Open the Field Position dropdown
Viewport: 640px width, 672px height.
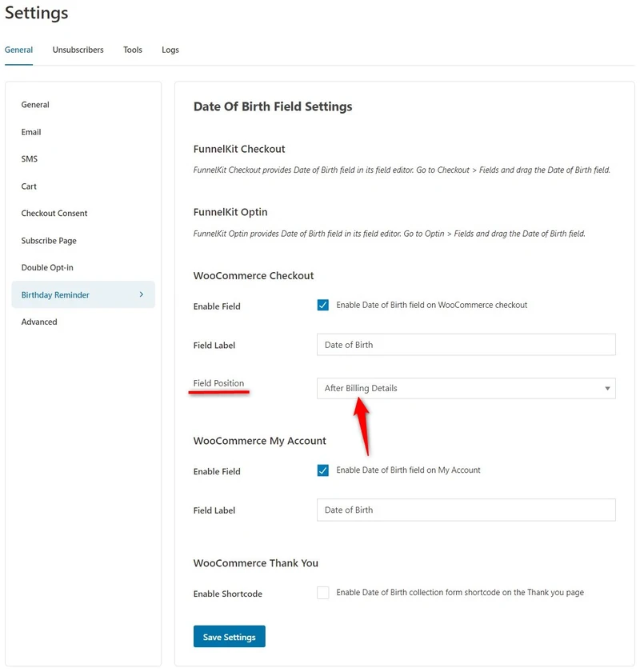[x=466, y=388]
